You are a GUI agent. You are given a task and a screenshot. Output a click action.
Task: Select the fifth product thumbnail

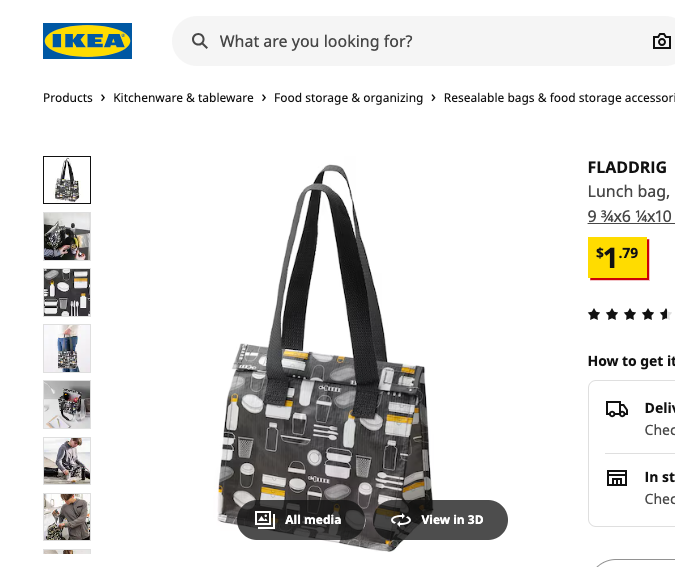[x=67, y=404]
